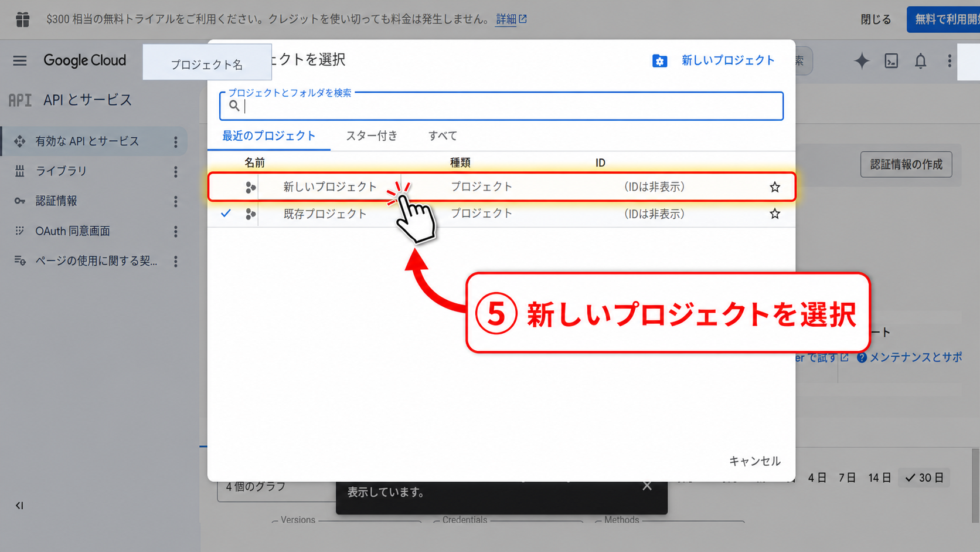Image resolution: width=980 pixels, height=552 pixels.
Task: Open Gemini sparkle assistant icon
Action: pos(862,60)
